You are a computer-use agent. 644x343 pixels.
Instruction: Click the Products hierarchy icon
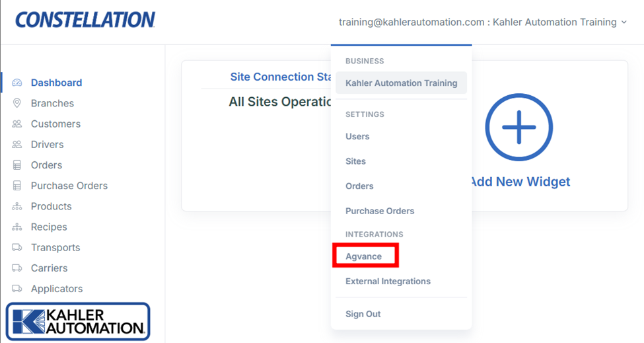(17, 206)
